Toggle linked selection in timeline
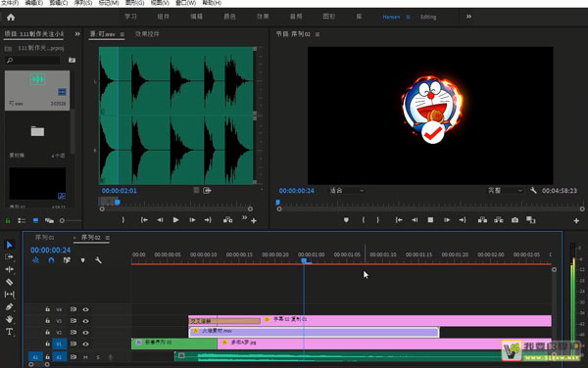Image resolution: width=588 pixels, height=368 pixels. [x=67, y=260]
